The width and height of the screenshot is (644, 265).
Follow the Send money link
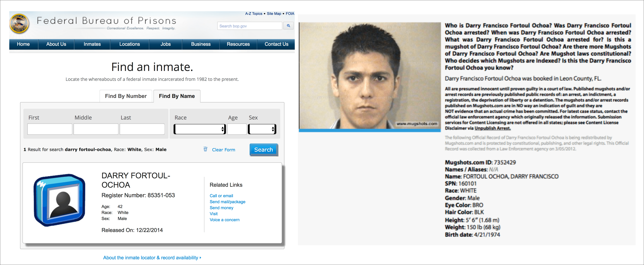point(222,208)
